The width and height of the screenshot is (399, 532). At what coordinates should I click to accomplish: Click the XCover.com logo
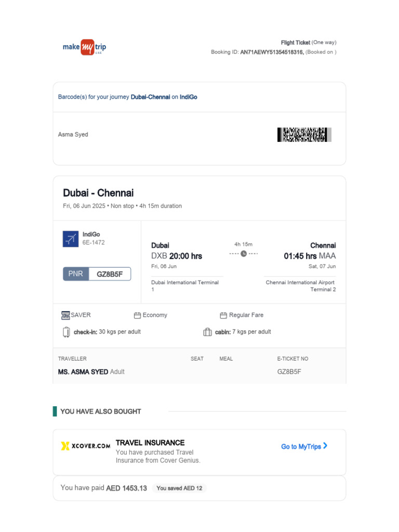[86, 446]
